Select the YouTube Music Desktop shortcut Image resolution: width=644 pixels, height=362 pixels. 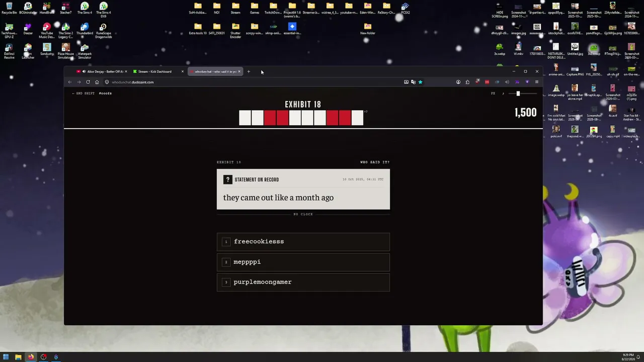coord(47,31)
